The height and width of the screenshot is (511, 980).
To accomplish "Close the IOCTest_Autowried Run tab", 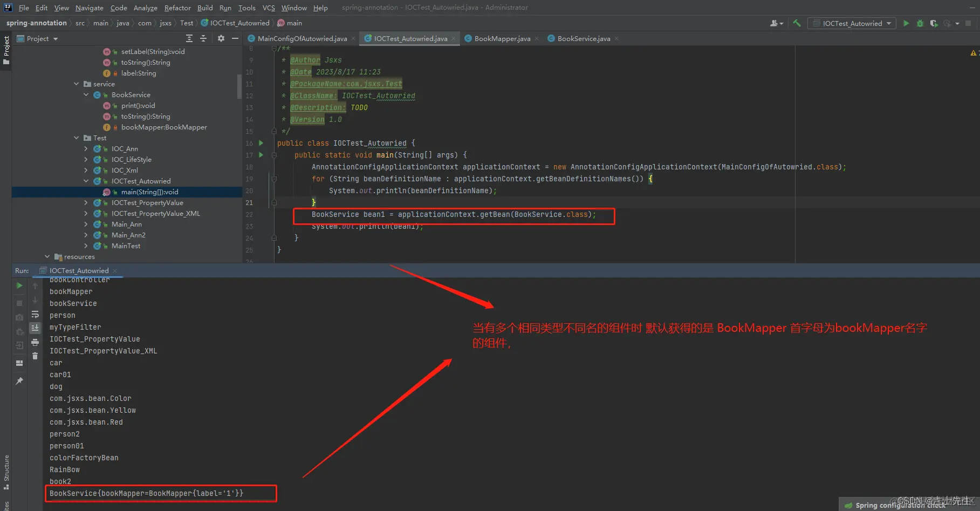I will (115, 271).
